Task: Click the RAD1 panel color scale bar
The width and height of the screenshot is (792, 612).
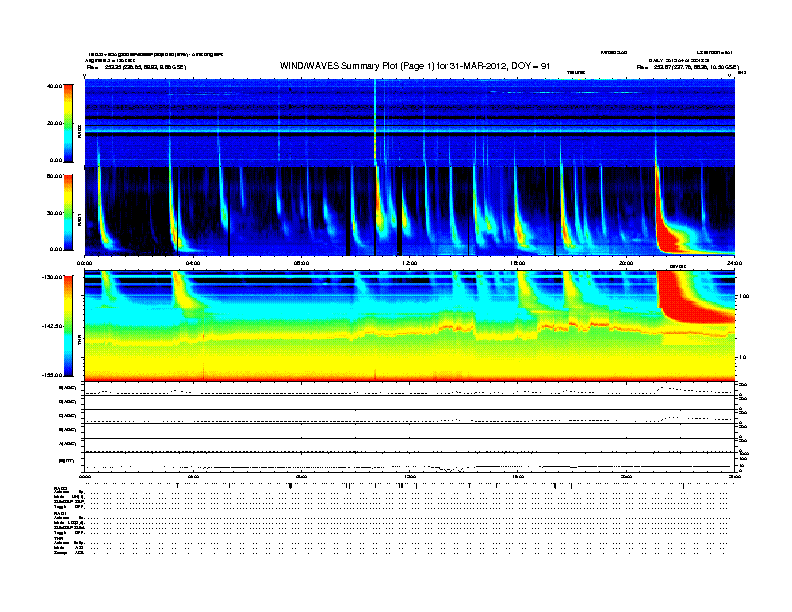Action: pos(68,212)
